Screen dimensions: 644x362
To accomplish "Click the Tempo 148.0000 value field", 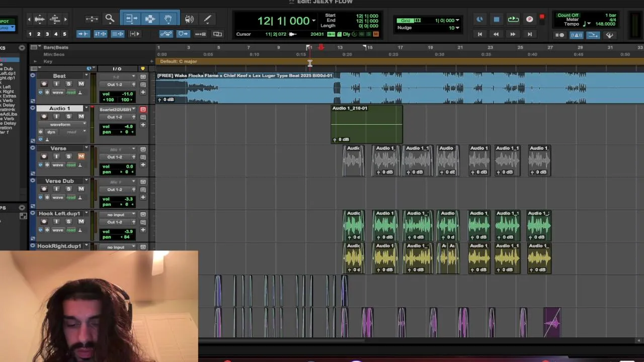I will [x=605, y=24].
